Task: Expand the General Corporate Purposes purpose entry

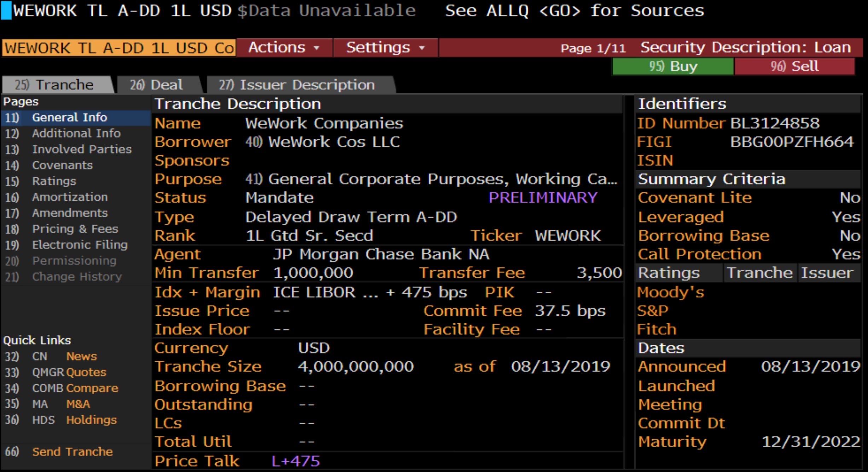Action: [431, 179]
